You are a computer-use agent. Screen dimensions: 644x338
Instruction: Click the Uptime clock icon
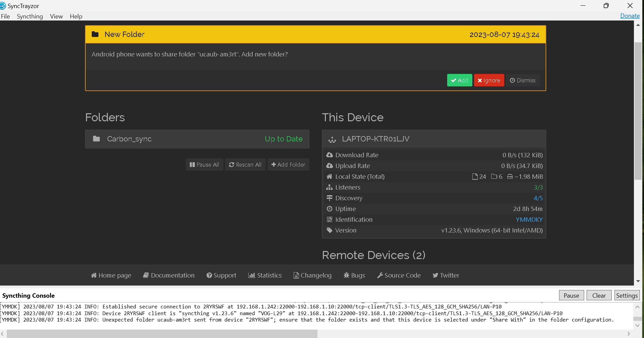[x=330, y=209]
